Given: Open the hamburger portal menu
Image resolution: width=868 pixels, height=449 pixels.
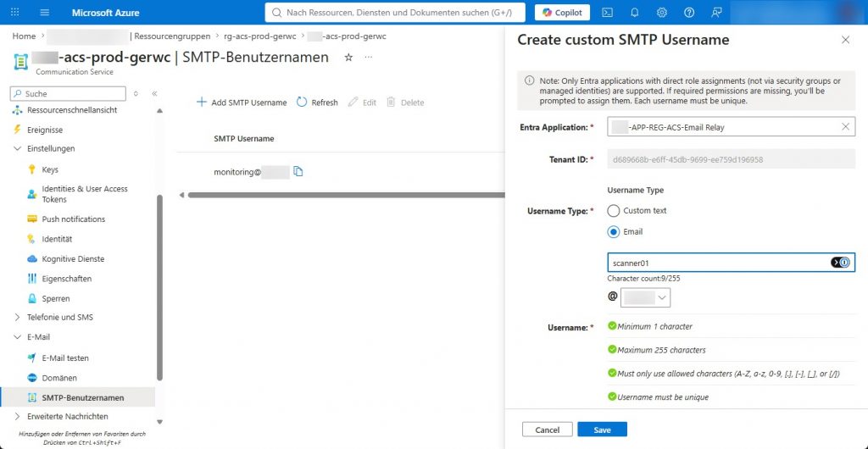Looking at the screenshot, I should [x=45, y=12].
